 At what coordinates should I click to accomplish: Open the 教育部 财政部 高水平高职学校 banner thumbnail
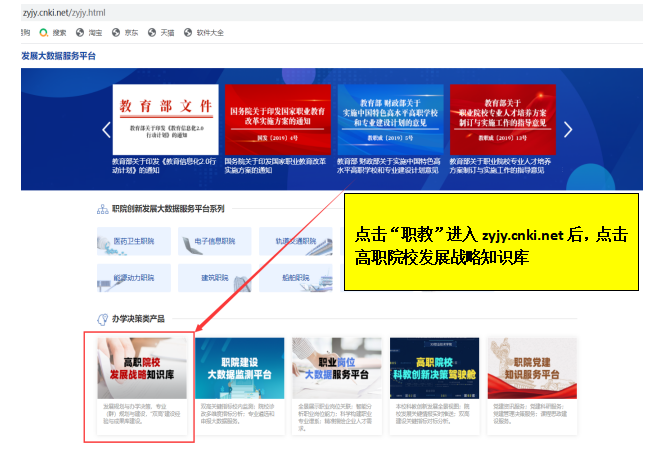click(390, 120)
